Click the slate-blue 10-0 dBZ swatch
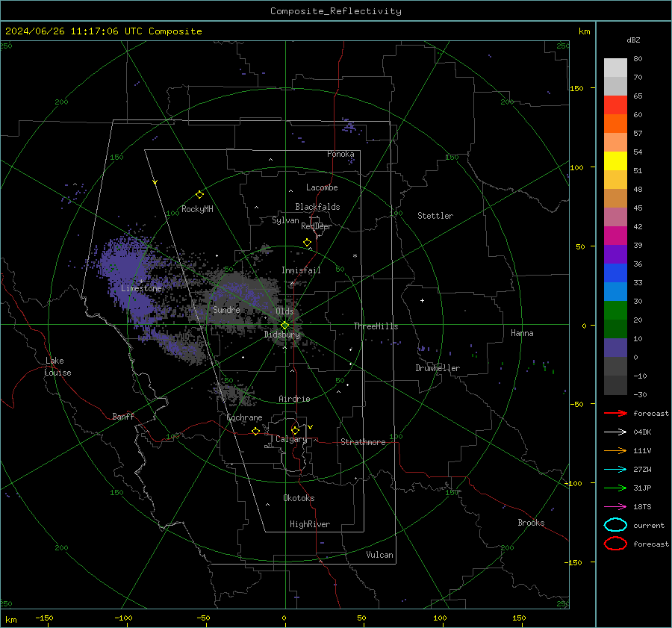The image size is (672, 628). (615, 348)
